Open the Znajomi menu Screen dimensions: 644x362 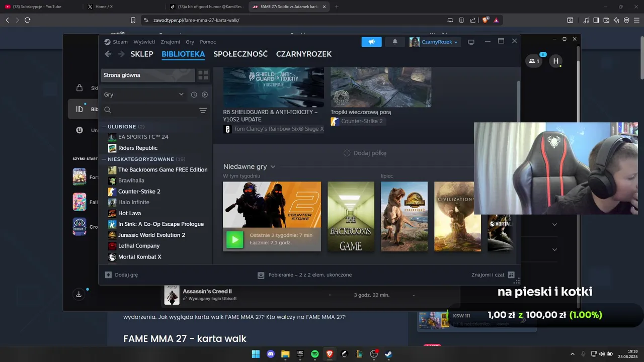point(171,42)
